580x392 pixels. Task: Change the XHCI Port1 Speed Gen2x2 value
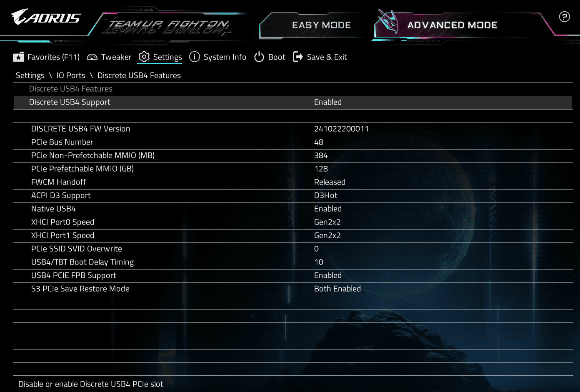327,235
